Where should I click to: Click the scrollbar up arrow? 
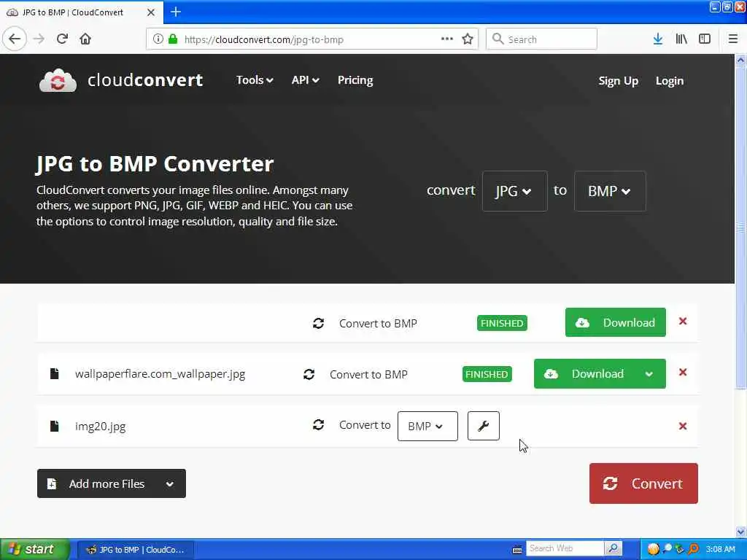tap(741, 61)
